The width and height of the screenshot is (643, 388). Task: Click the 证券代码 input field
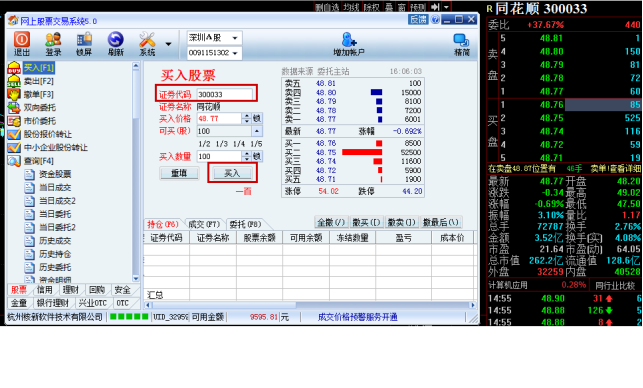click(x=224, y=94)
